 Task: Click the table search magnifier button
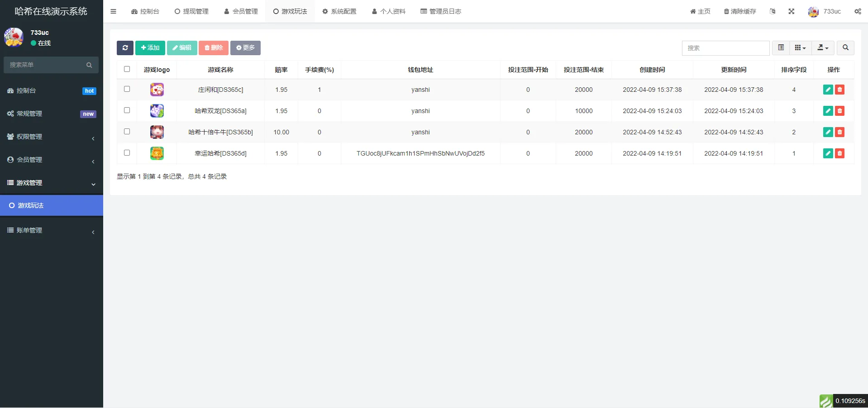pos(845,48)
